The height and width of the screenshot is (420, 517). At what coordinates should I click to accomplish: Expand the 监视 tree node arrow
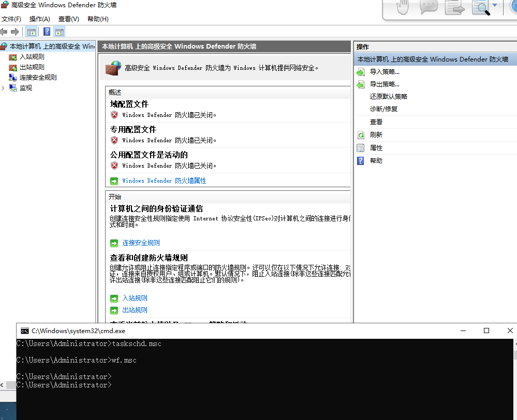click(3, 88)
